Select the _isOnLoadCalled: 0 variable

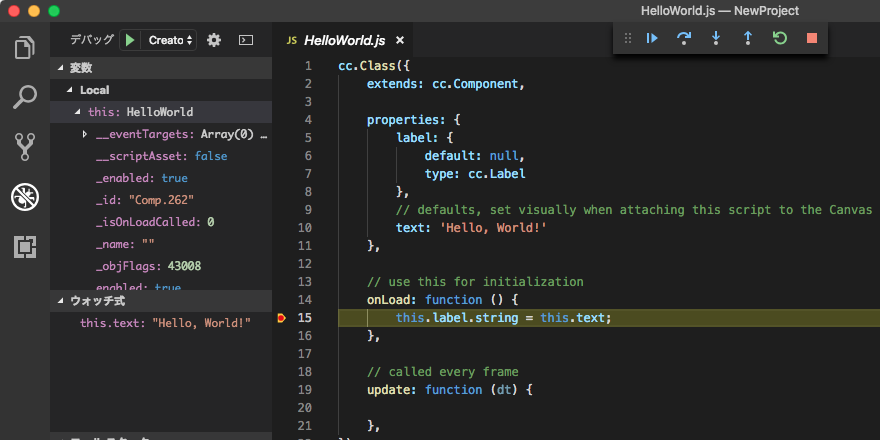tap(161, 222)
